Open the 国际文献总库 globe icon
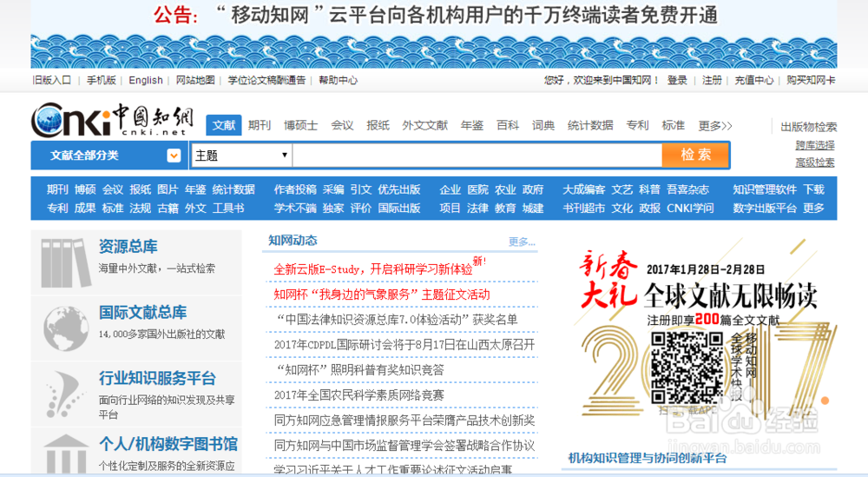 click(x=66, y=328)
